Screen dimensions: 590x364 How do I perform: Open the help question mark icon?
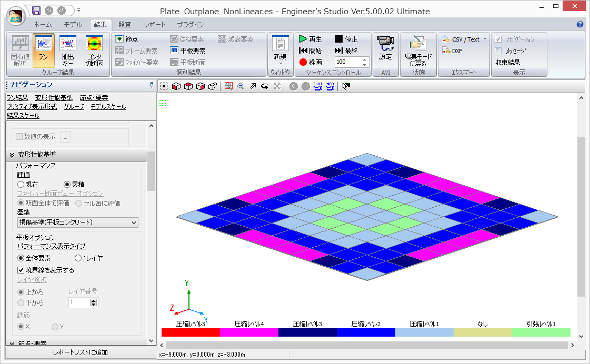pyautogui.click(x=580, y=24)
